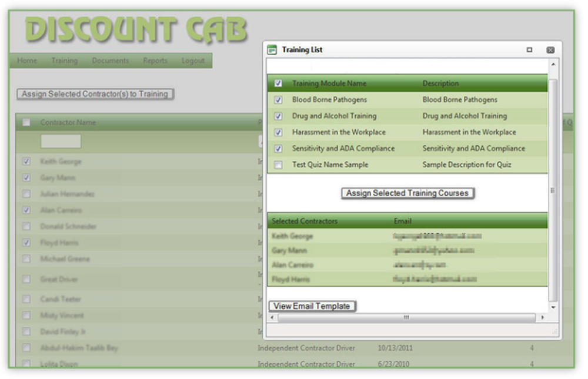
Task: Uncheck Harassment in the Workplace module
Action: pyautogui.click(x=278, y=132)
